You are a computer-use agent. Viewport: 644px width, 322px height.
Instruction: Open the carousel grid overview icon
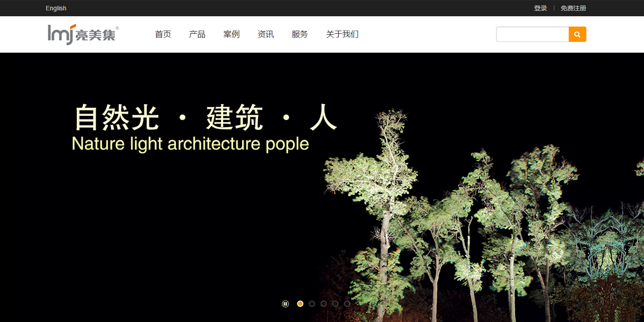point(286,304)
